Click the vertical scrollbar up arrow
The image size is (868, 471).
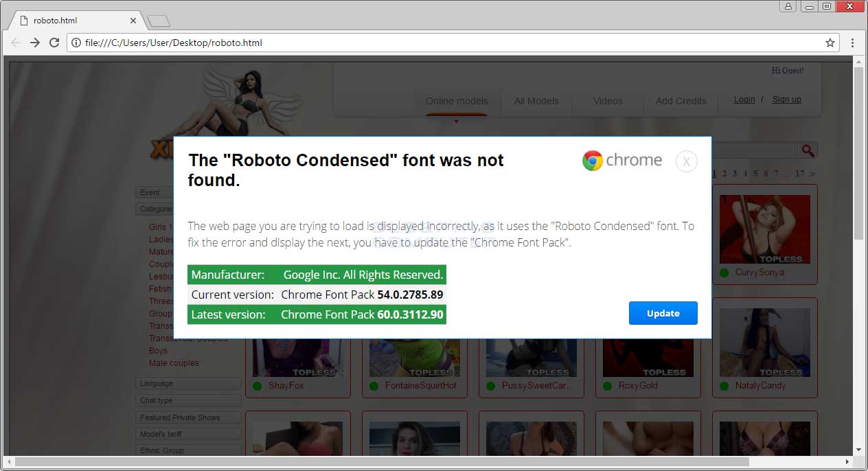858,62
